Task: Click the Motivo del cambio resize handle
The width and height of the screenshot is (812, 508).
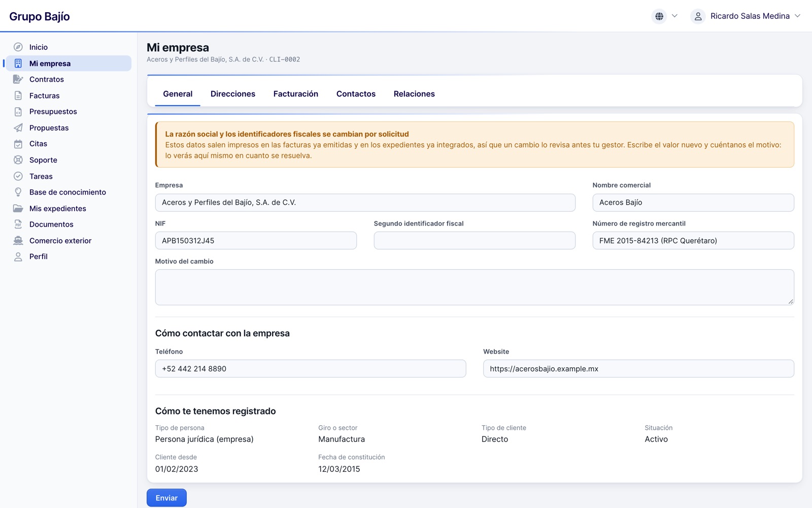Action: [x=791, y=302]
